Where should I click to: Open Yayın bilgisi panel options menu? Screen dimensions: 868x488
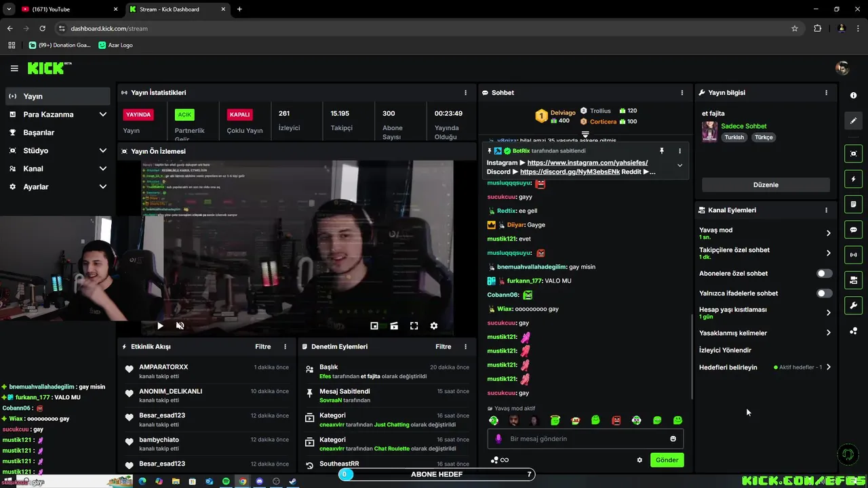click(x=826, y=93)
